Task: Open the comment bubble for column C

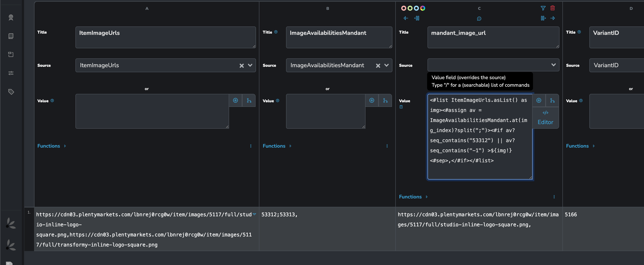Action: pyautogui.click(x=479, y=19)
